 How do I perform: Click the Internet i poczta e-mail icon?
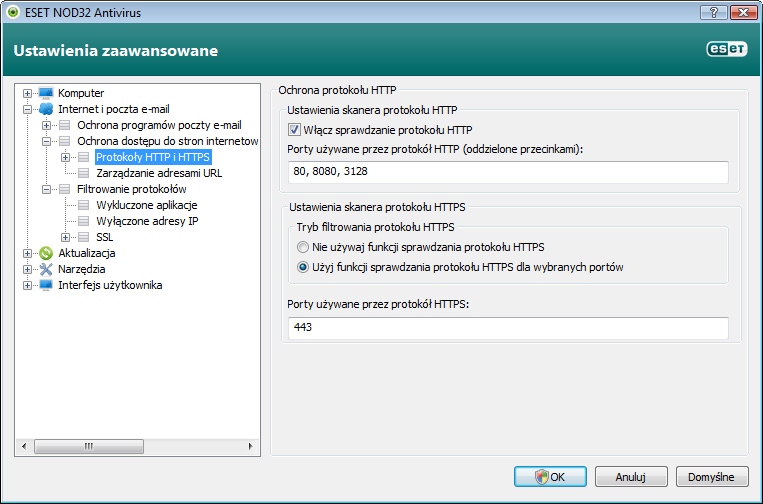coord(46,109)
